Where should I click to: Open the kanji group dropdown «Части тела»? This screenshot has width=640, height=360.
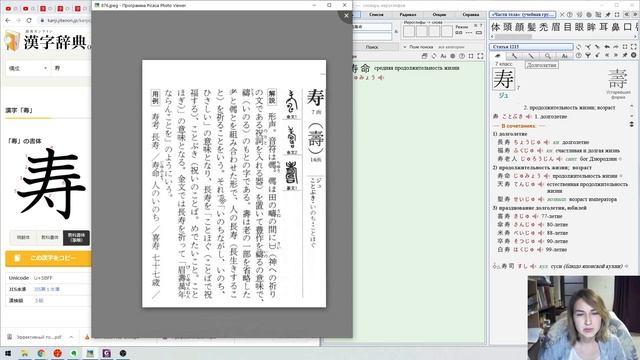(523, 14)
